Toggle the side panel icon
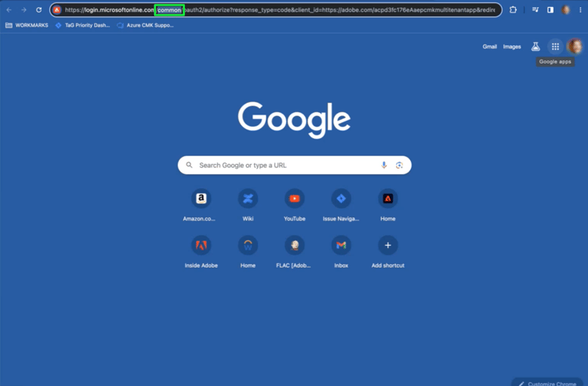588x386 pixels. [550, 10]
